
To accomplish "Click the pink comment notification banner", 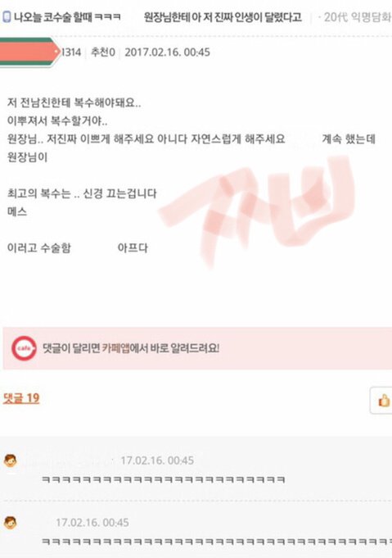I will (x=197, y=348).
